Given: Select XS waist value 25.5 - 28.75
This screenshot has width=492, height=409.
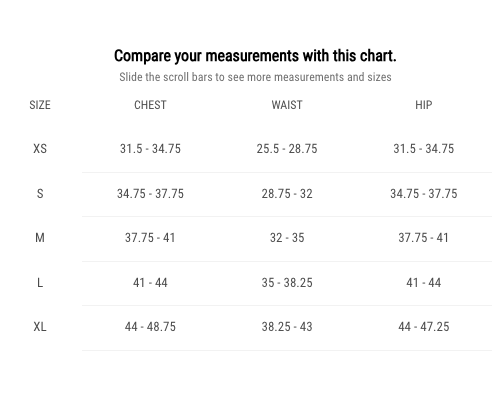Looking at the screenshot, I should 287,149.
